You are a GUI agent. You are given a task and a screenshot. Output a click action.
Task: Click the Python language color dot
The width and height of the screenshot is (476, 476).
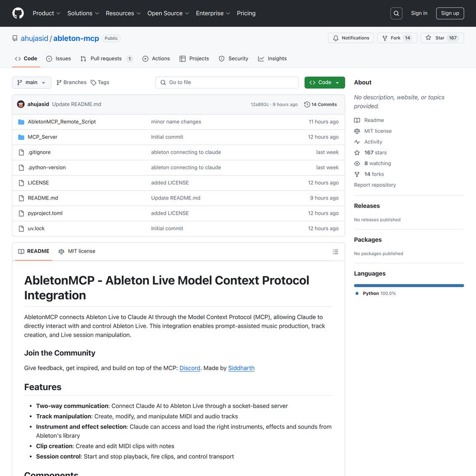[357, 294]
